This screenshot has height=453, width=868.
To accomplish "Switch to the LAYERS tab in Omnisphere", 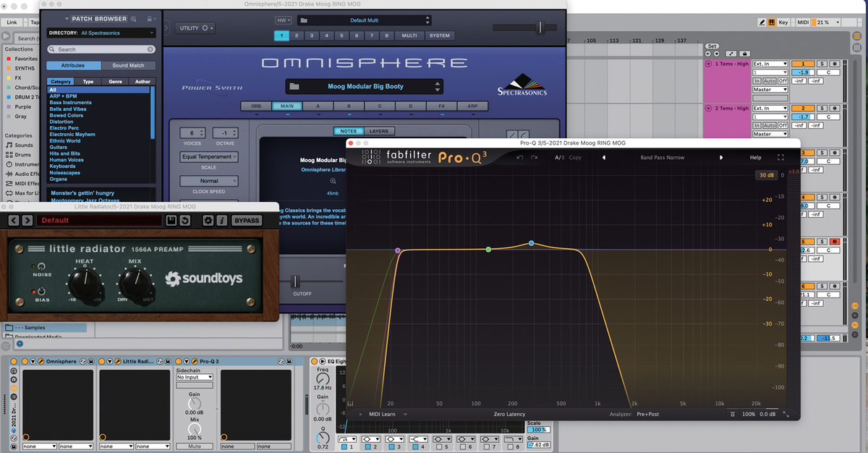I will click(378, 132).
